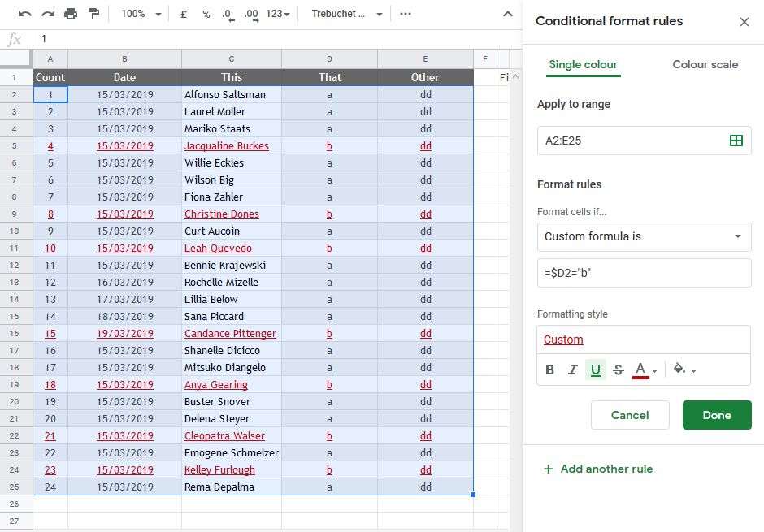This screenshot has width=764, height=532.
Task: Disable underline formatting style
Action: pos(597,369)
